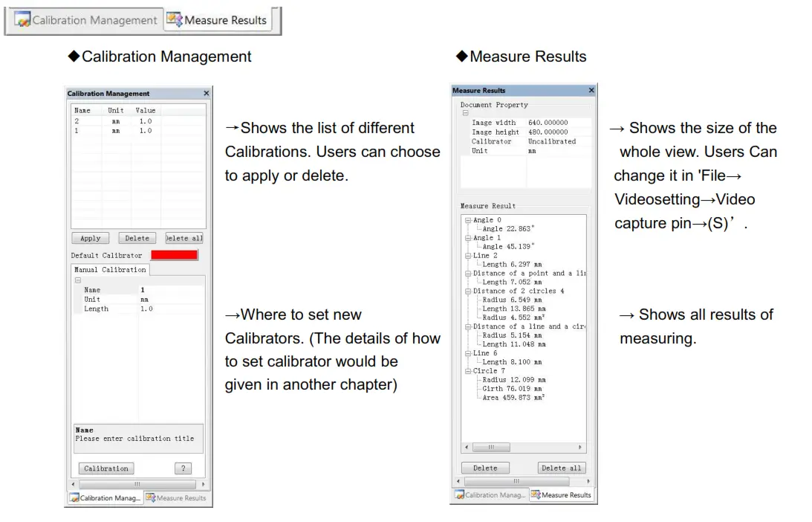This screenshot has height=522, width=812.
Task: Select Image width value 640.000000
Action: click(x=558, y=123)
